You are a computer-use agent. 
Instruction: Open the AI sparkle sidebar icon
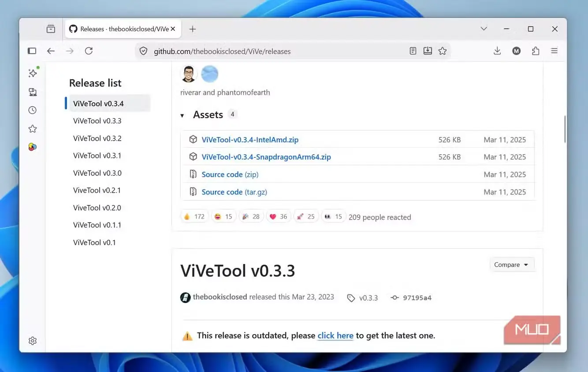[33, 73]
